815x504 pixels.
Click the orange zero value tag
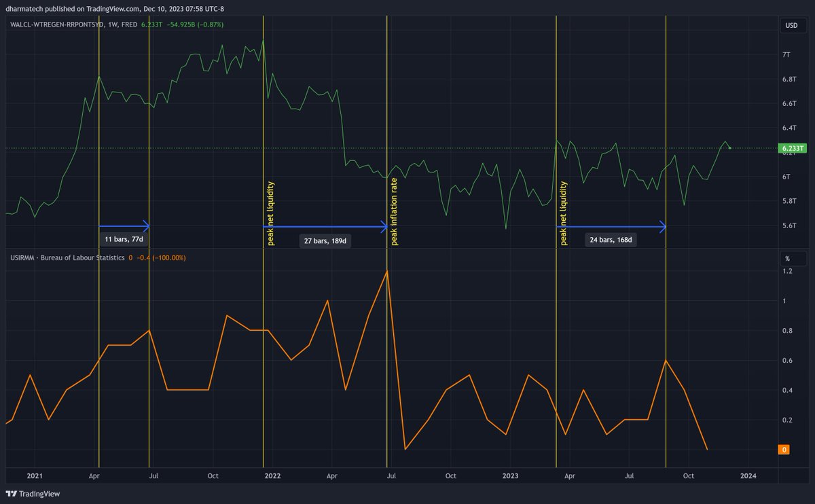(784, 449)
